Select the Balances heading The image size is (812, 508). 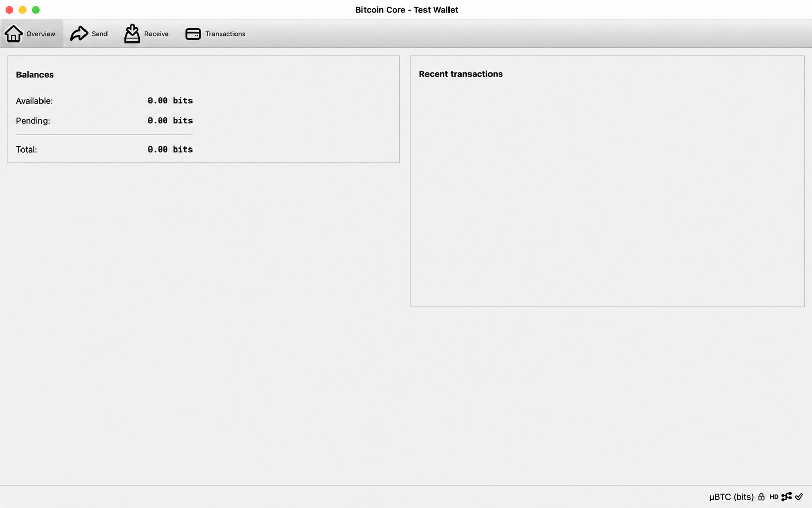pyautogui.click(x=35, y=75)
